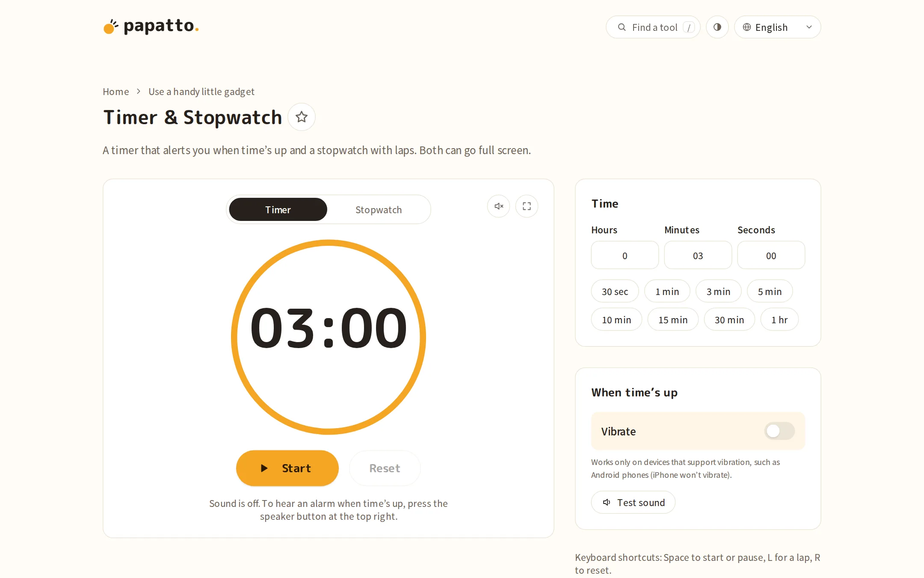Choose the 15 min preset

pos(673,319)
